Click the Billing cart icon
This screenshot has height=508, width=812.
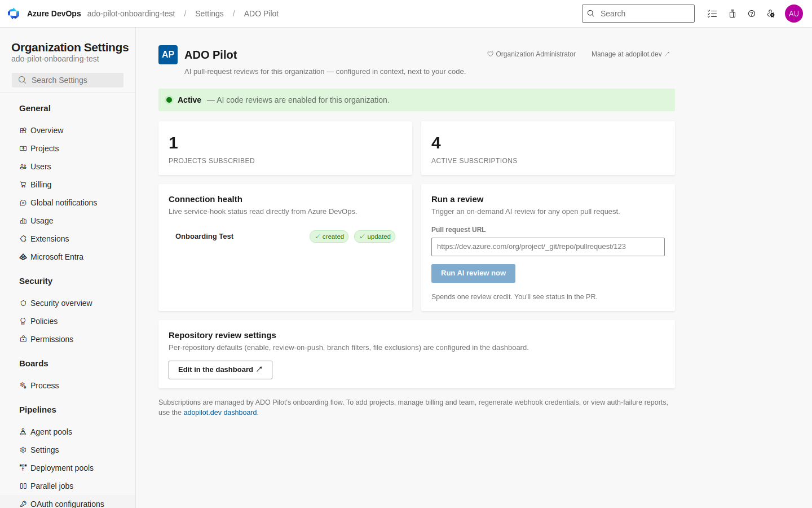[23, 185]
